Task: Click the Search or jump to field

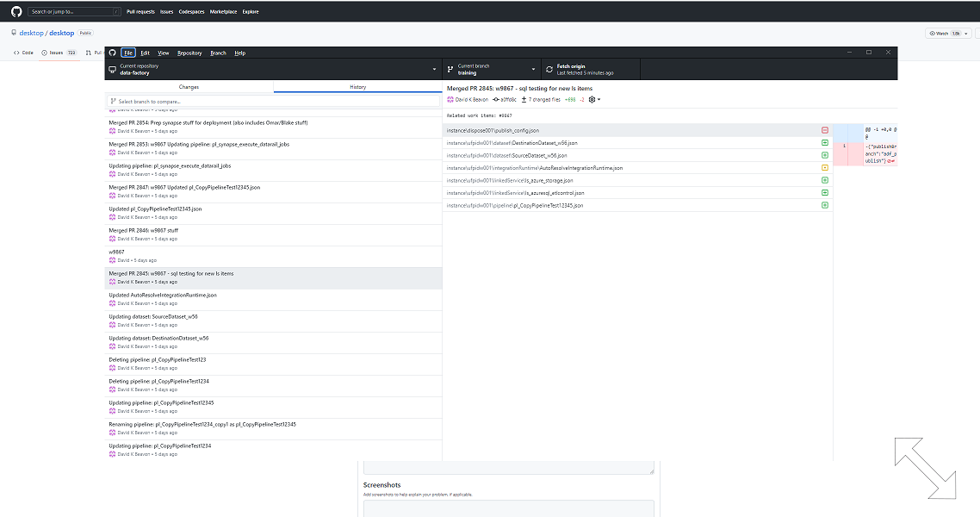Action: 74,11
